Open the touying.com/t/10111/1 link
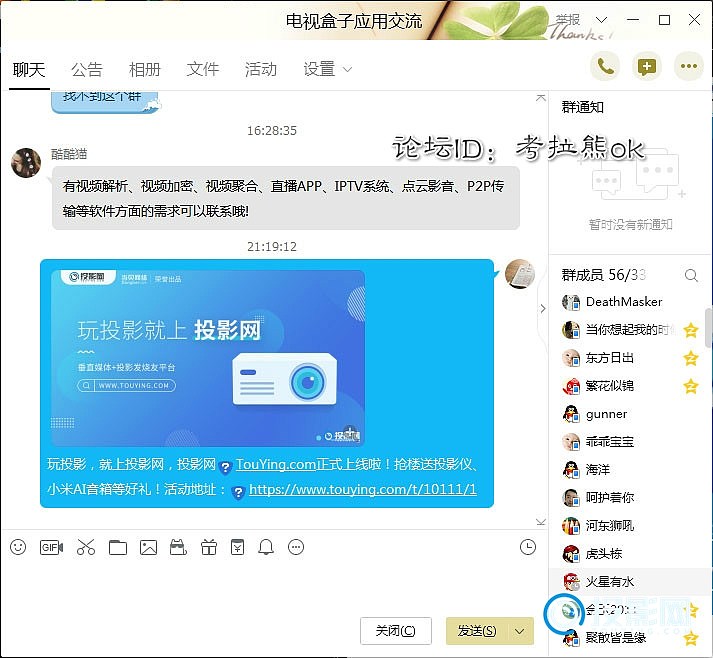This screenshot has height=658, width=713. click(x=363, y=489)
